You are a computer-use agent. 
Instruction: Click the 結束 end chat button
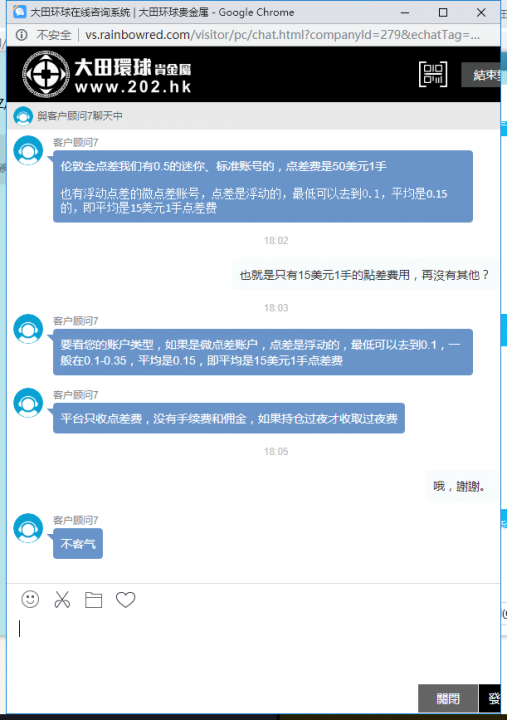pyautogui.click(x=481, y=75)
